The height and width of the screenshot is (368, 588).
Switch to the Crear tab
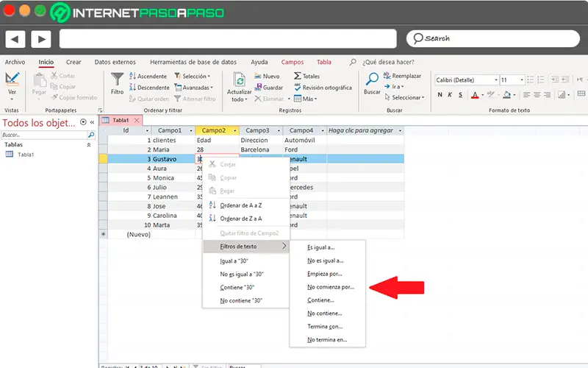point(73,62)
